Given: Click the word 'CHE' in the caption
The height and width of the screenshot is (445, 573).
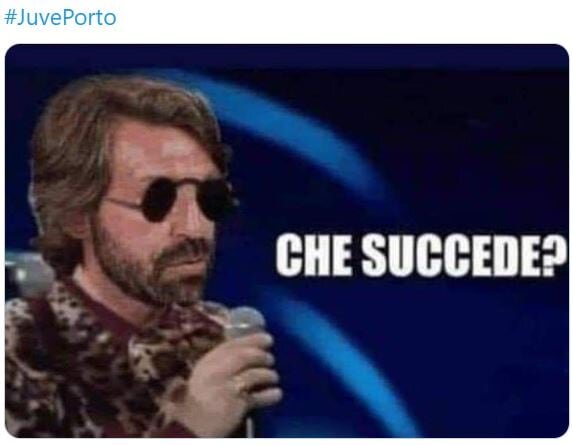Looking at the screenshot, I should click(x=314, y=255).
